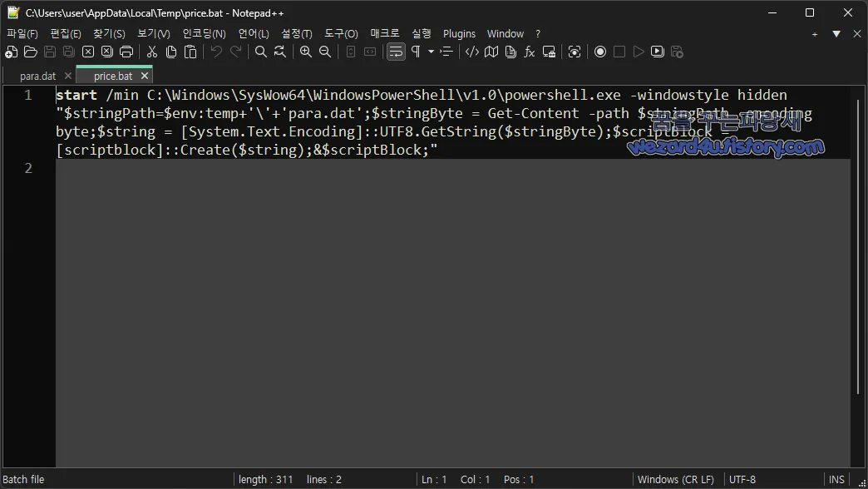Zoom in with plus magnifier icon
Screen dimensions: 868x489
[306, 52]
